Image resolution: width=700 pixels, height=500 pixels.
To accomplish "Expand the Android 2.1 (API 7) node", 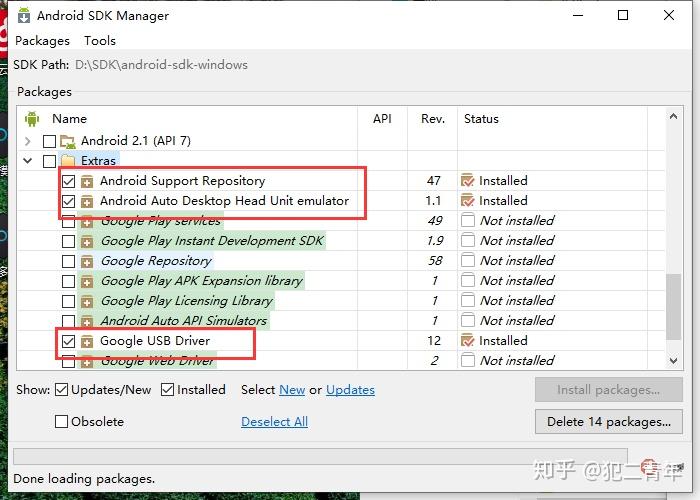I will coord(27,141).
